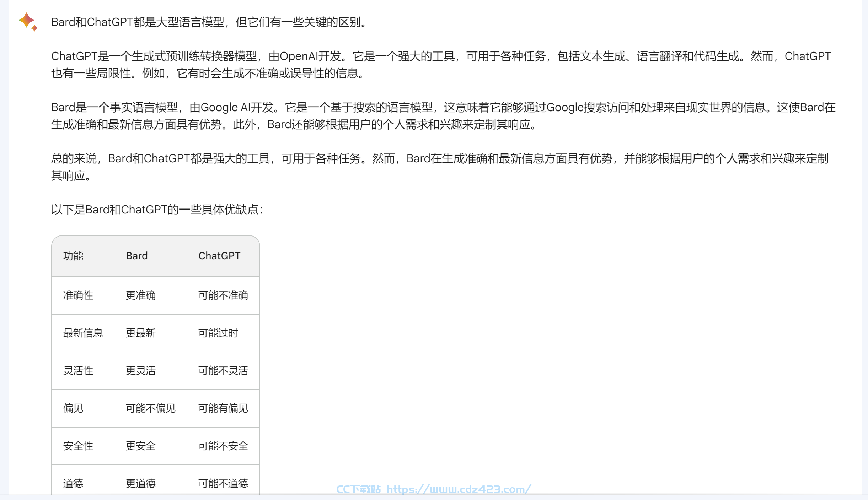Click the '更道德' table cell
The height and width of the screenshot is (500, 868).
(x=141, y=483)
